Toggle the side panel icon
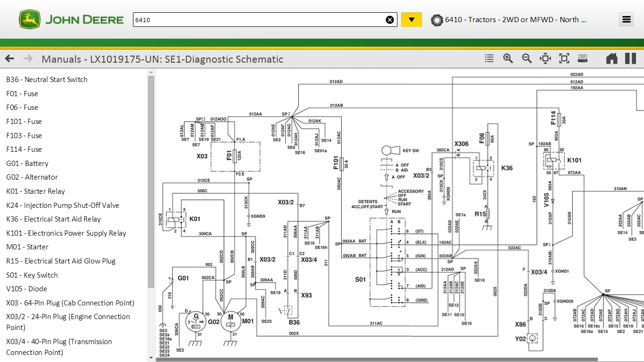Viewport: 644px width, 362px height. [630, 58]
